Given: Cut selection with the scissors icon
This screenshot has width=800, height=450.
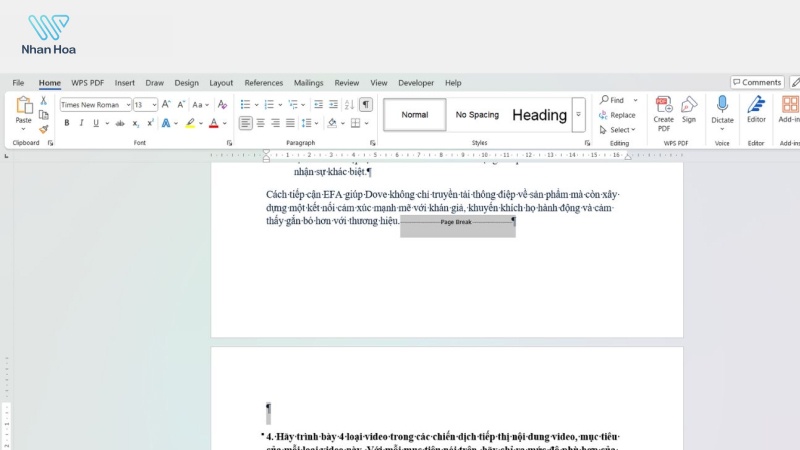Looking at the screenshot, I should coord(44,101).
